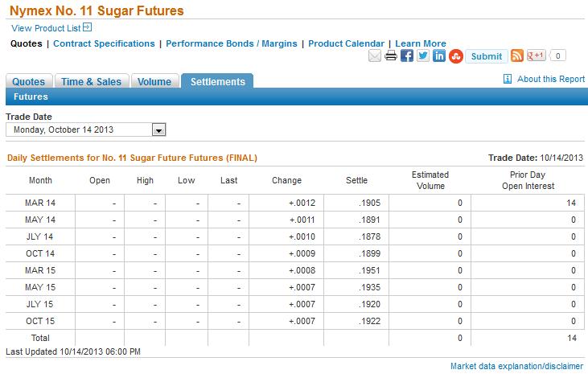This screenshot has width=588, height=374.
Task: Click the Nymex No. 11 Sugar Futures heading
Action: [97, 10]
